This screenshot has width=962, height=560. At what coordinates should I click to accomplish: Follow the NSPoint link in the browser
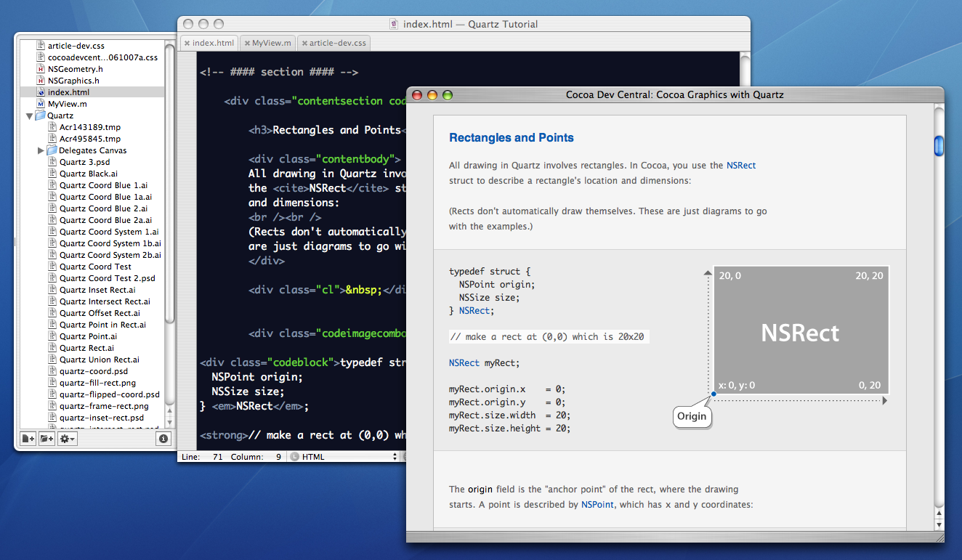[x=597, y=504]
